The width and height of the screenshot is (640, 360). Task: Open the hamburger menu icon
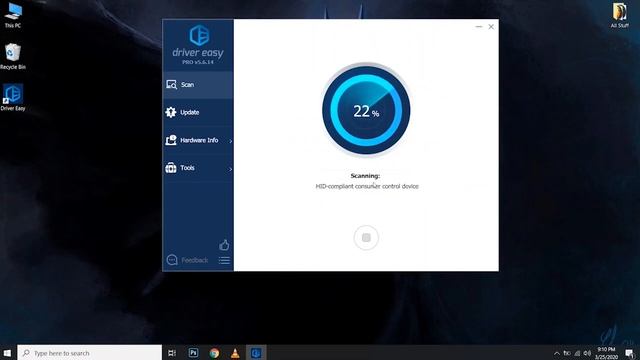(x=224, y=260)
